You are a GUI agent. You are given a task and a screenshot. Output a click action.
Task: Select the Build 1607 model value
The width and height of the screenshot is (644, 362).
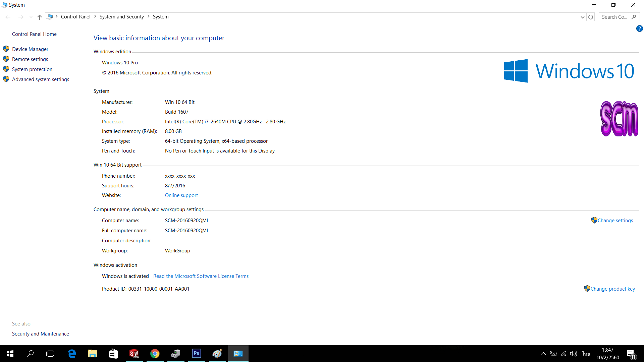(x=177, y=112)
